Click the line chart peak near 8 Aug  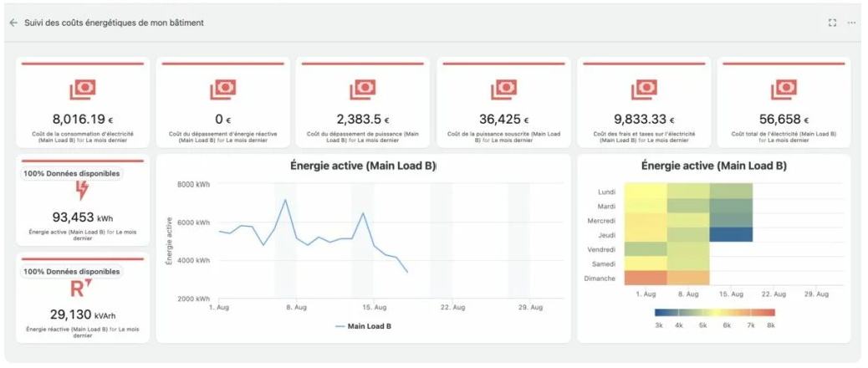pos(285,200)
